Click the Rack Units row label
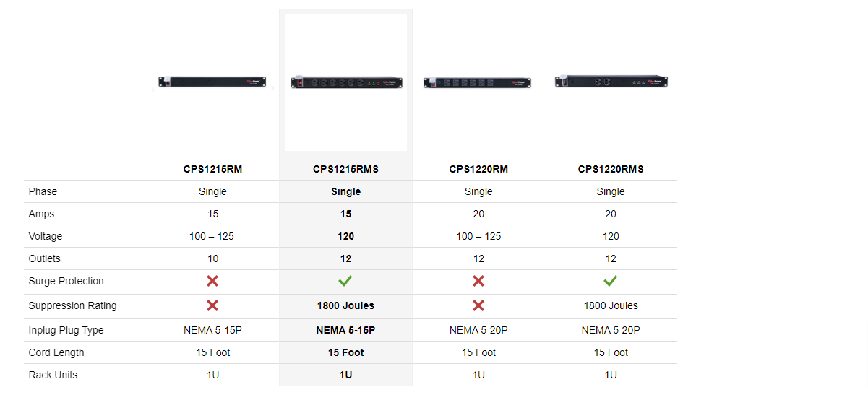Screen dimensions: 868x400 tap(53, 375)
